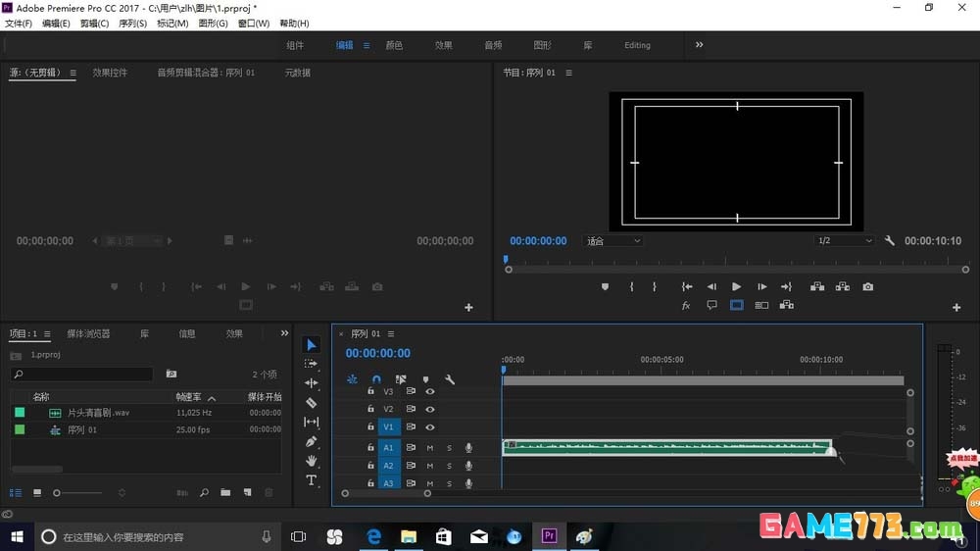Step forward one frame in program monitor
Viewport: 980px width, 551px height.
click(x=761, y=286)
